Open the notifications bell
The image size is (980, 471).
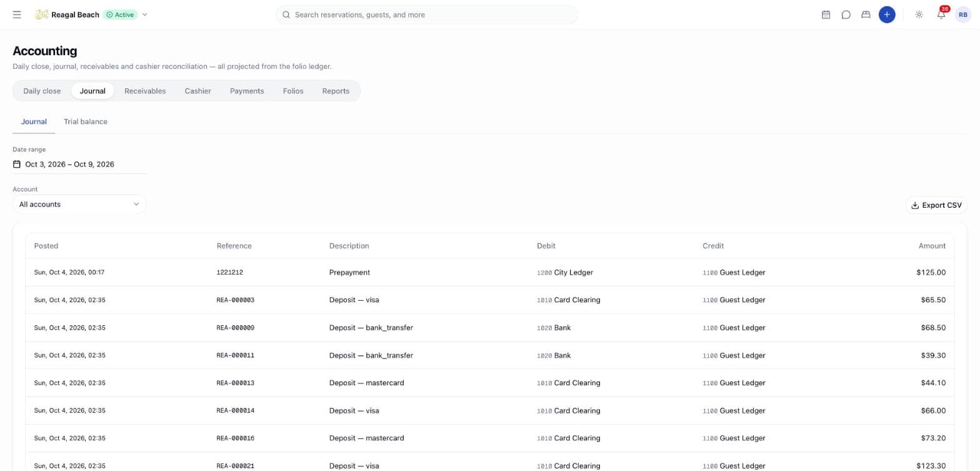pos(941,14)
